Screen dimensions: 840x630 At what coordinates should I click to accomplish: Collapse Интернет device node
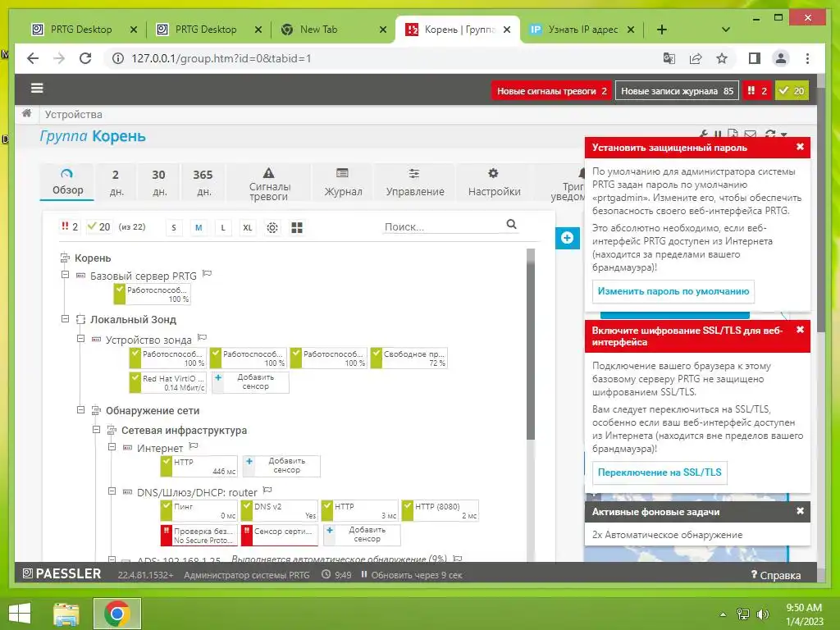pyautogui.click(x=112, y=447)
